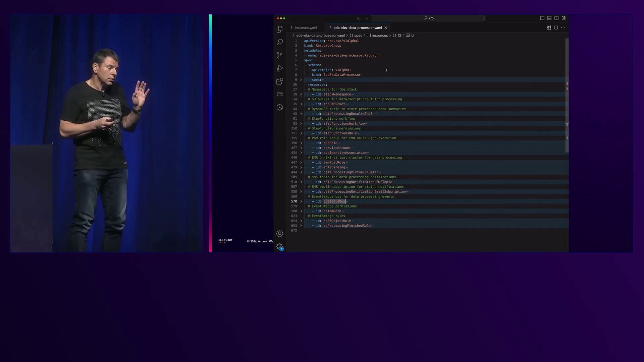644x362 pixels.
Task: Expand the stepFunctionsWorkflow fold arrow
Action: (301, 124)
